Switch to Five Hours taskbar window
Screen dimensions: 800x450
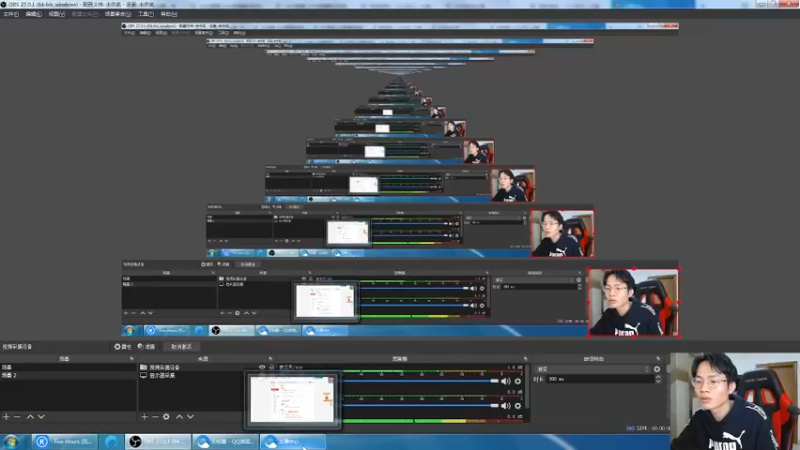64,441
